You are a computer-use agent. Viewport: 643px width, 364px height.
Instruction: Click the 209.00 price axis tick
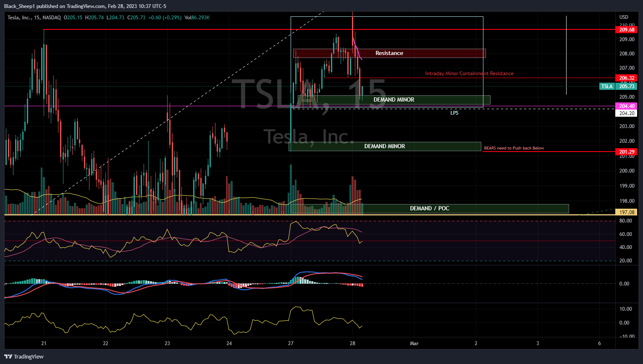627,39
